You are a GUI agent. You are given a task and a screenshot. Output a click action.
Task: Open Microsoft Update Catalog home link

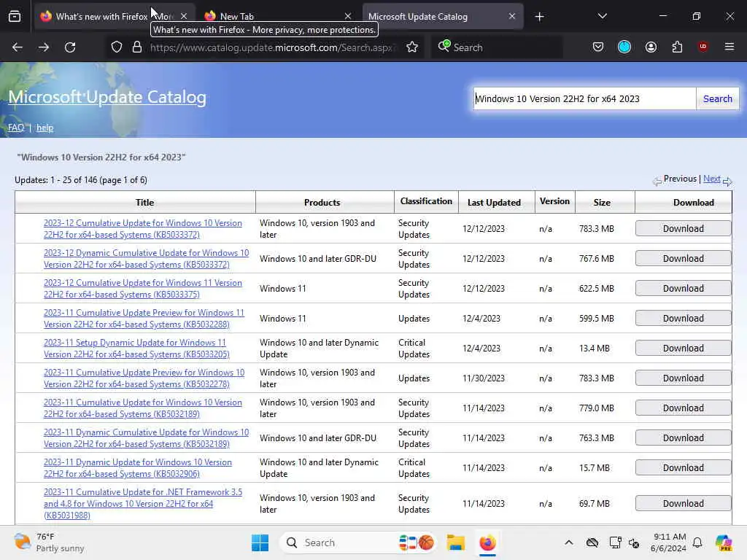pyautogui.click(x=107, y=97)
